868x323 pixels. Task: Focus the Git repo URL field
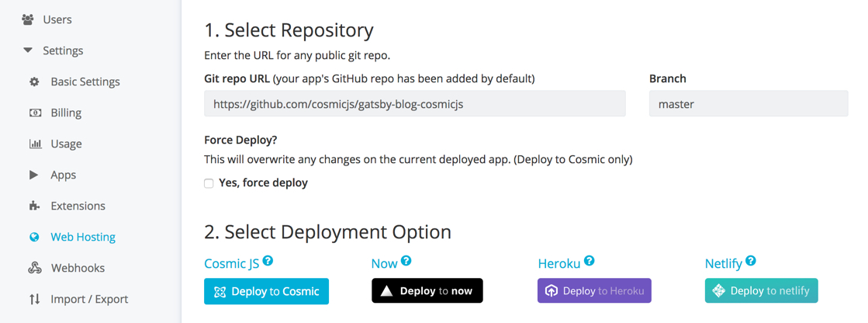(415, 103)
